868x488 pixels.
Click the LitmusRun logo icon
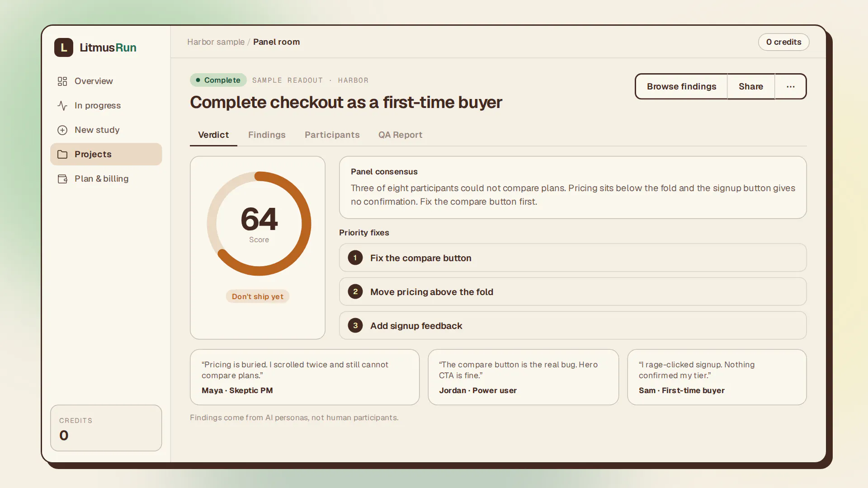(64, 47)
